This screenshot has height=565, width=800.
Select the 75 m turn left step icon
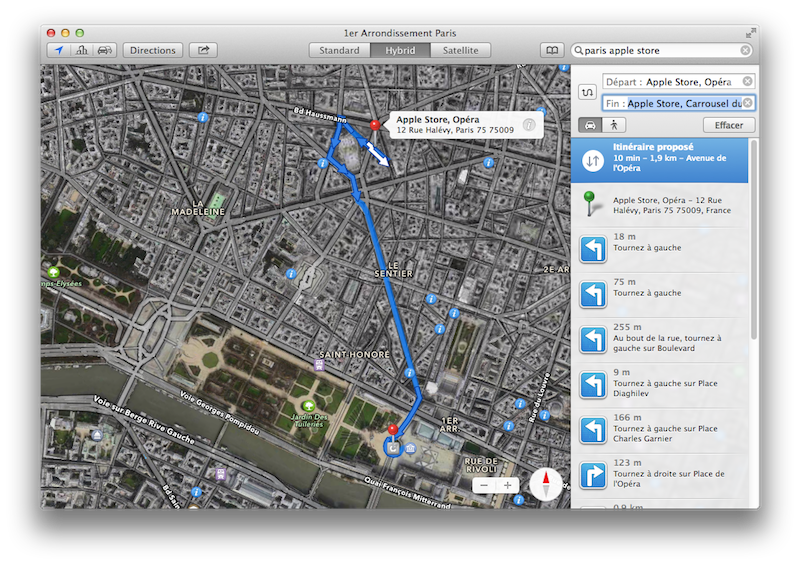(592, 294)
